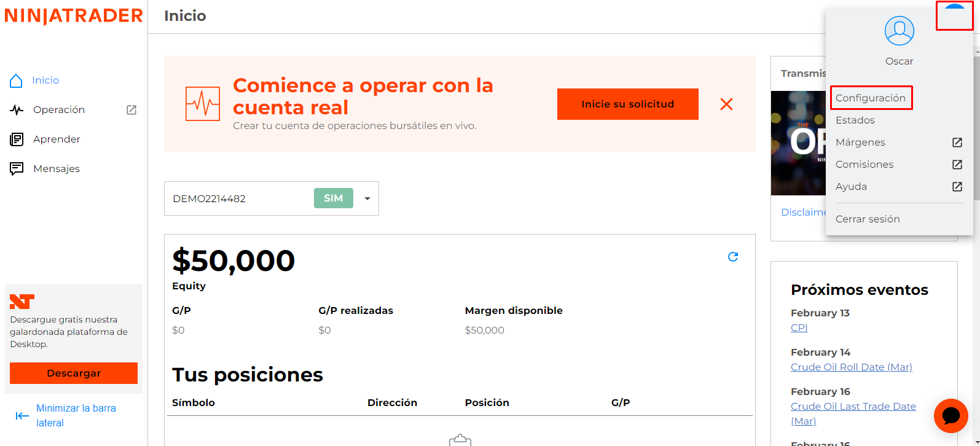Select the DEMO2214482 account field
The width and height of the screenshot is (980, 446).
[x=272, y=198]
